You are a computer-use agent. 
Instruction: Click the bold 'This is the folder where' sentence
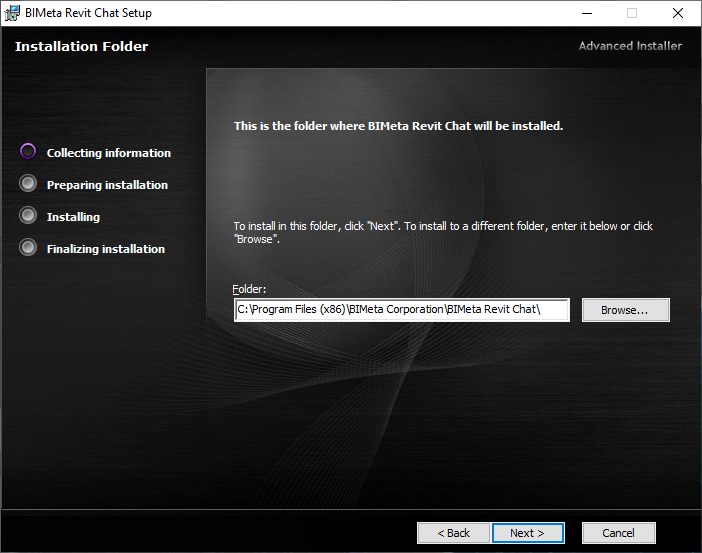[398, 126]
